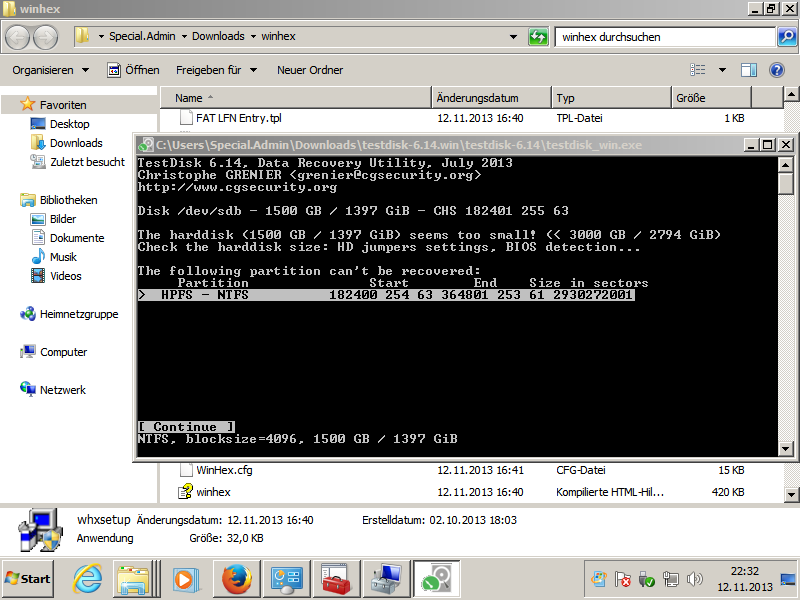The height and width of the screenshot is (600, 800).
Task: Open the view options dropdown arrow
Action: click(x=722, y=70)
